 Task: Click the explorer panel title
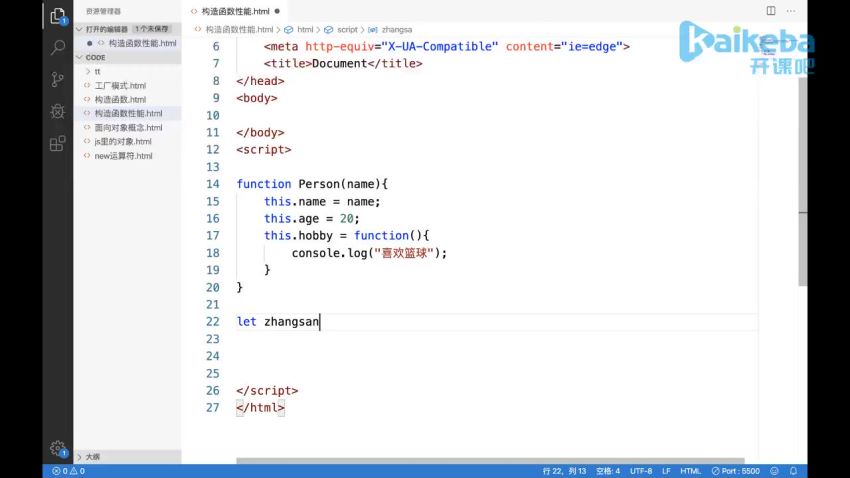click(x=103, y=11)
